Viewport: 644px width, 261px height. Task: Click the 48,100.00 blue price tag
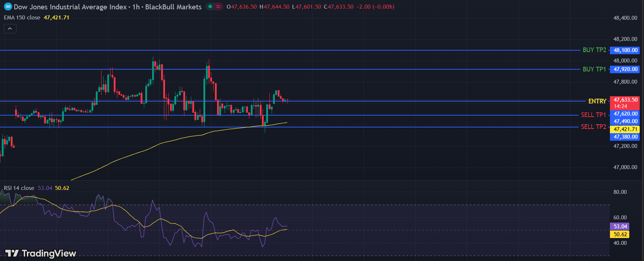[625, 50]
